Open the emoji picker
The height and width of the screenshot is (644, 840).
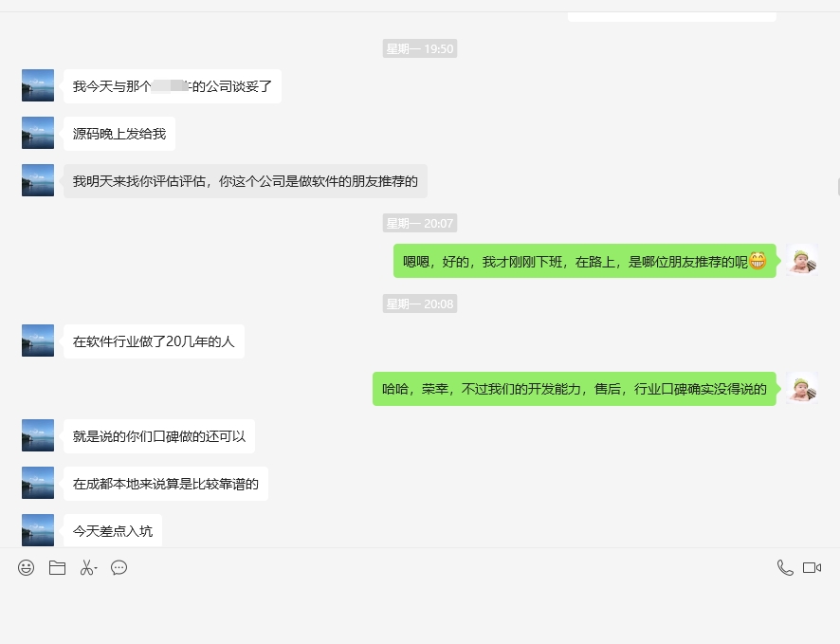[x=27, y=568]
